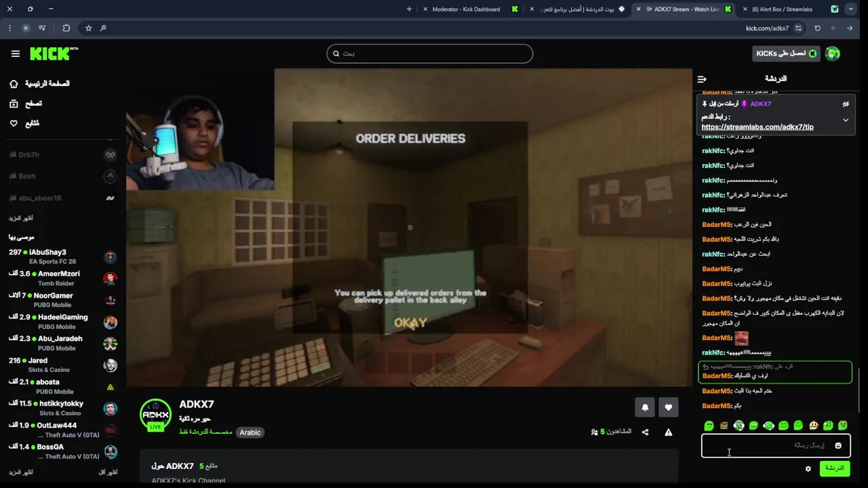The image size is (868, 488).
Task: Expand the pinned message chevron
Action: click(x=846, y=121)
